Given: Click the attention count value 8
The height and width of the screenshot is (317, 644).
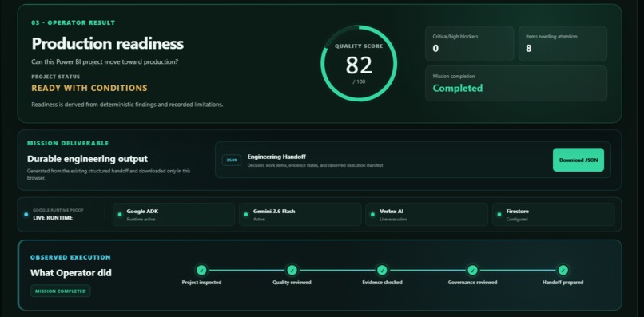Looking at the screenshot, I should [529, 49].
